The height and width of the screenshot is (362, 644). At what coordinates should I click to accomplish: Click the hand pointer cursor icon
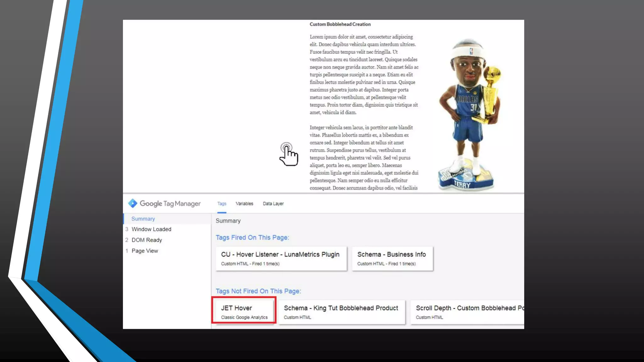coord(288,155)
